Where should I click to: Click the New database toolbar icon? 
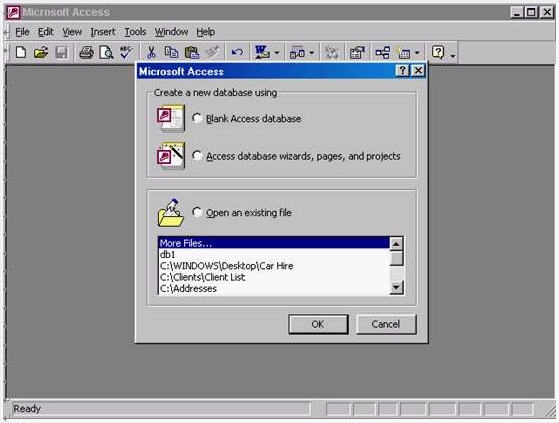coord(21,53)
